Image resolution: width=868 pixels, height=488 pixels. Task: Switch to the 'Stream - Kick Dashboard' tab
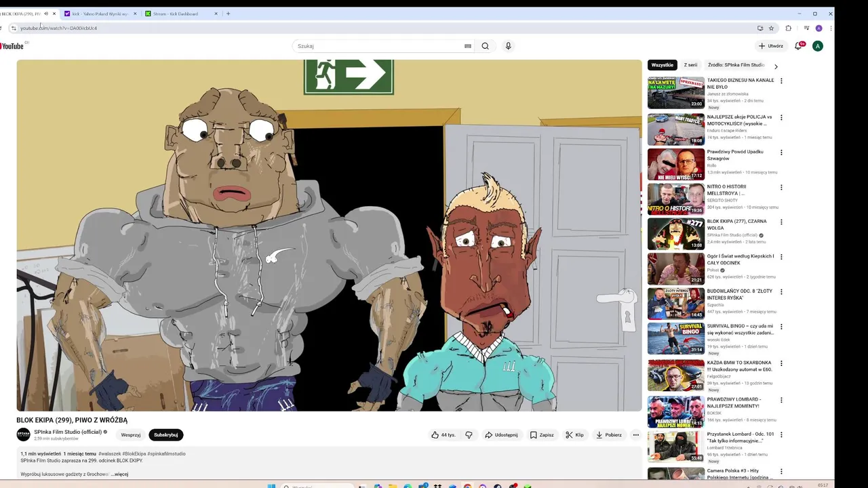pos(180,14)
